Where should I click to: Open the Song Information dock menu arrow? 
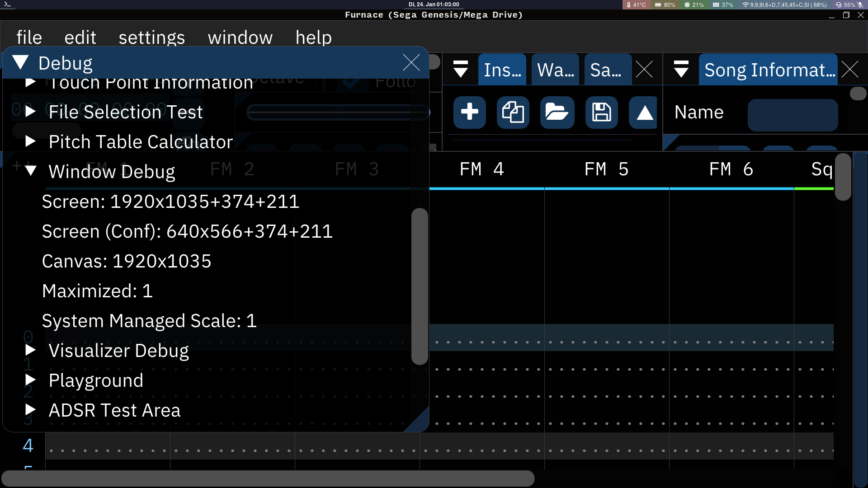681,70
